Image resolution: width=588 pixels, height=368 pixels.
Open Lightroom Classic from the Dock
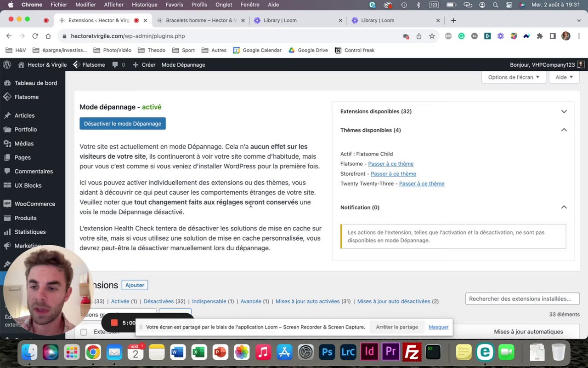point(348,352)
